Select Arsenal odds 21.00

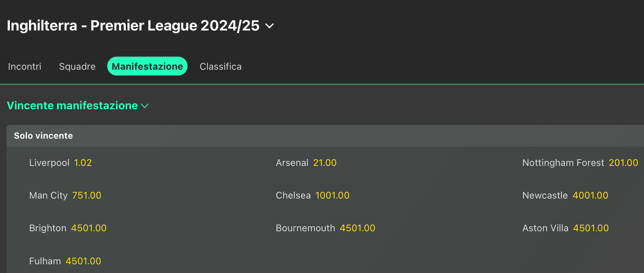tap(325, 163)
